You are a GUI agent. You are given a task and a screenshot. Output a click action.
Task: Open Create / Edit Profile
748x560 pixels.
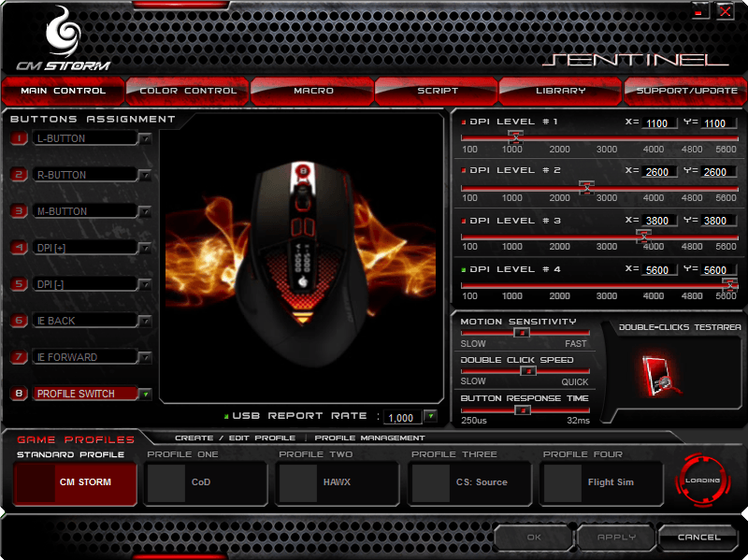coord(236,438)
